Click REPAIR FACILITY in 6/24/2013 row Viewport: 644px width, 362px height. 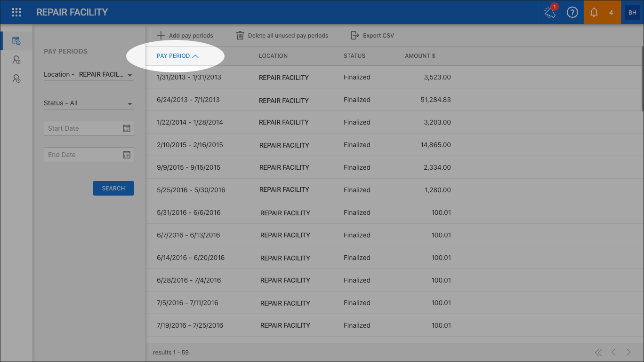[x=284, y=100]
